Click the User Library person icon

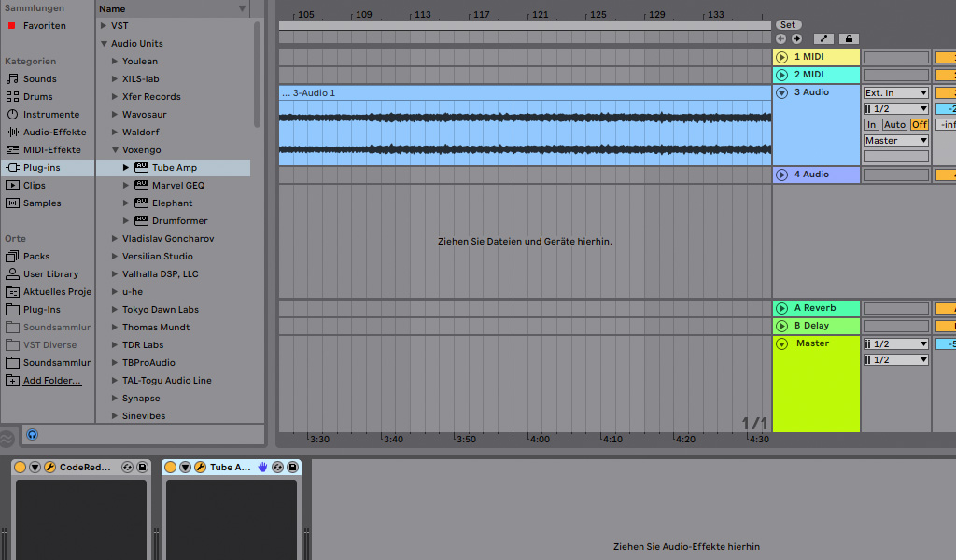coord(12,273)
